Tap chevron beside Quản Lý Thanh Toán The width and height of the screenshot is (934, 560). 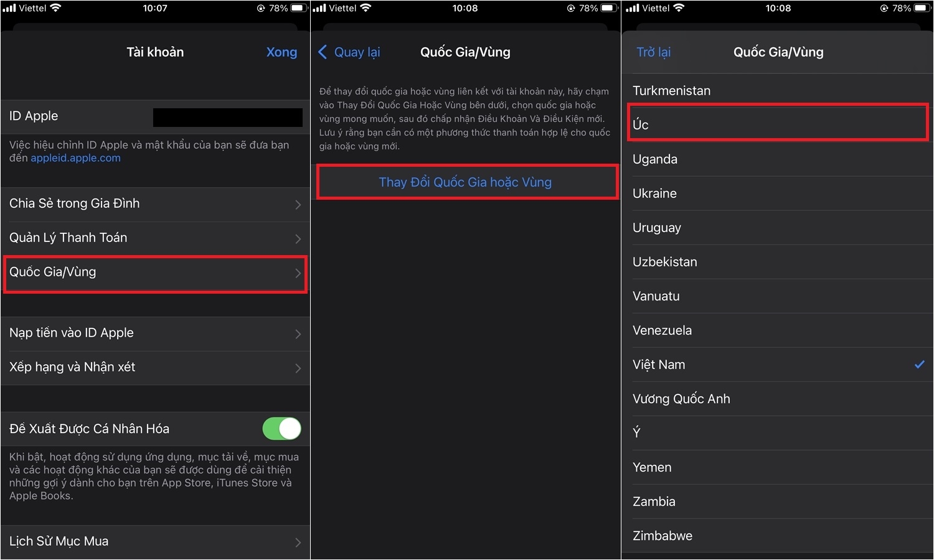(x=298, y=239)
